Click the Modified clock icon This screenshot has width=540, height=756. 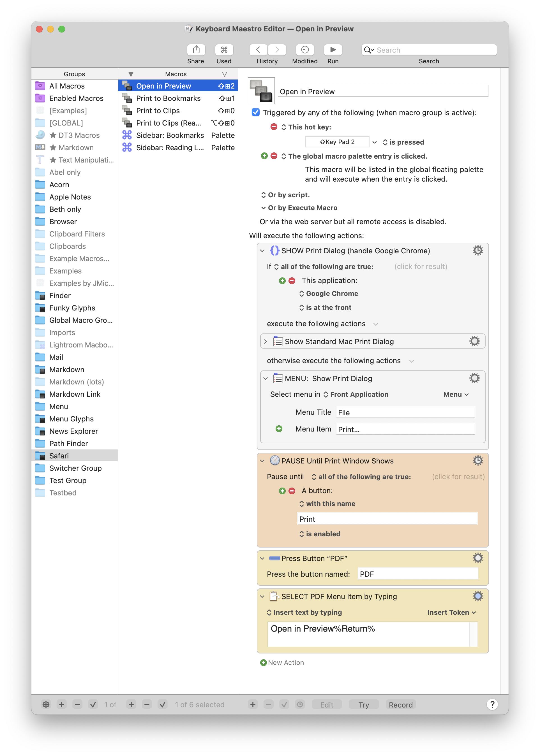(x=304, y=50)
